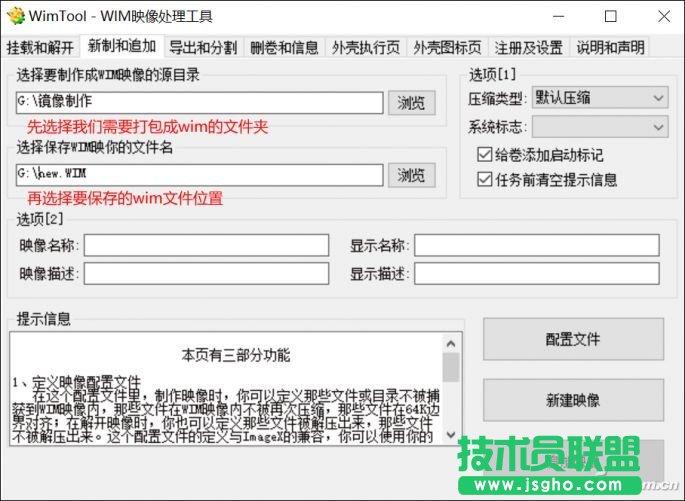Click 浏览 button for source directory
Image resolution: width=685 pixels, height=501 pixels.
click(412, 103)
